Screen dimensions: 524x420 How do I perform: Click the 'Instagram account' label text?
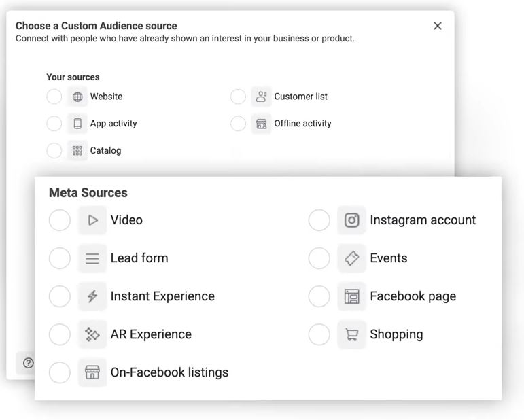coord(423,220)
